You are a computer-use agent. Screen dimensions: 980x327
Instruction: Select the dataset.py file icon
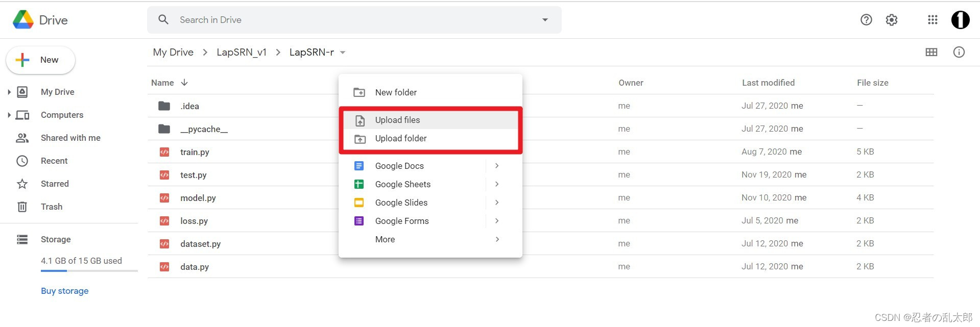pos(164,243)
